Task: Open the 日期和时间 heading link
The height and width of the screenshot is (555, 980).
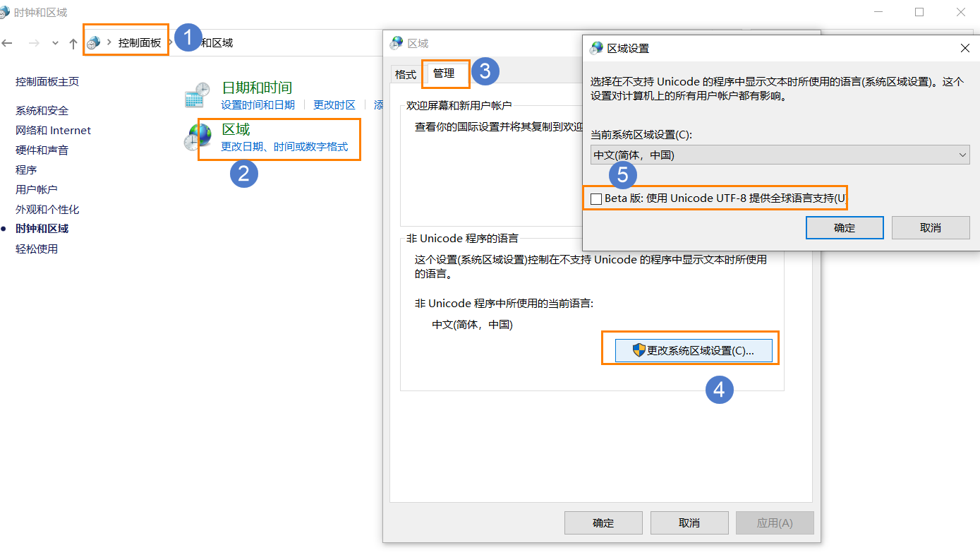Action: (257, 88)
